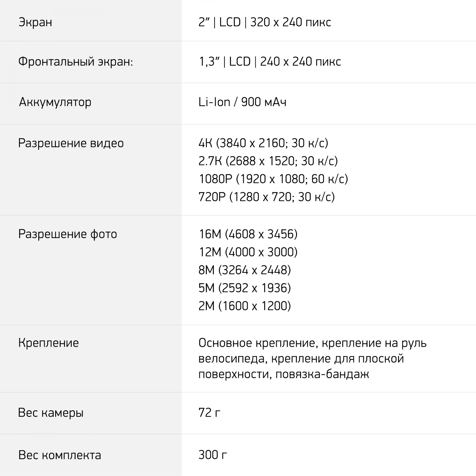Click the "Фронтальный экран:" label
The image size is (476, 476).
(75, 62)
